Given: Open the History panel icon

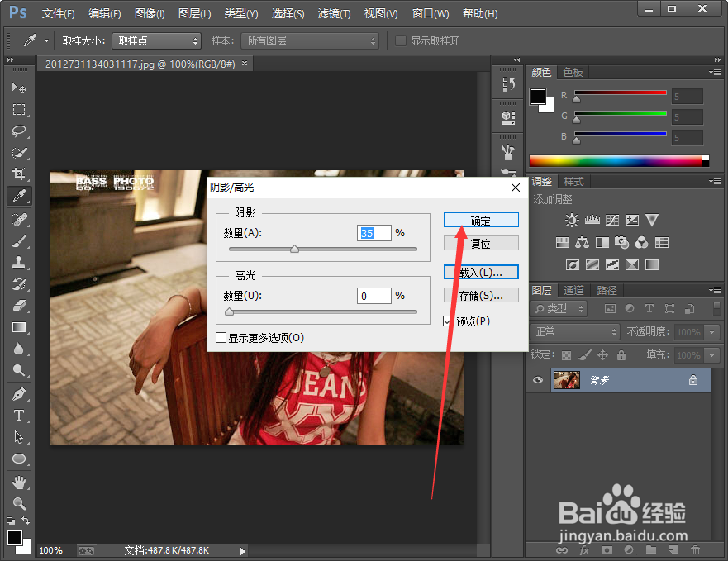Looking at the screenshot, I should pos(508,84).
